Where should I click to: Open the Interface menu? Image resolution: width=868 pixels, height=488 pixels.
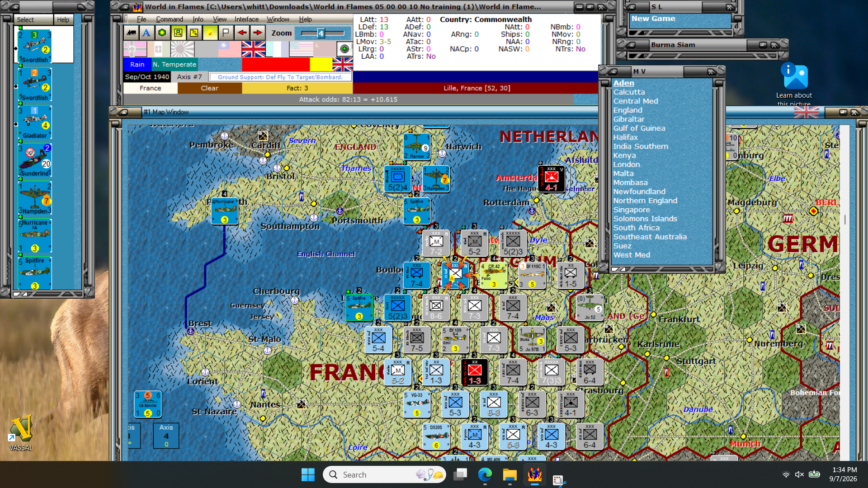pos(246,19)
